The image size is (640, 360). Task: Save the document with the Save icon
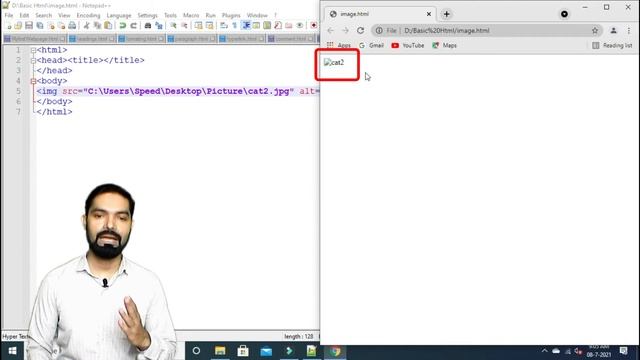[29, 25]
